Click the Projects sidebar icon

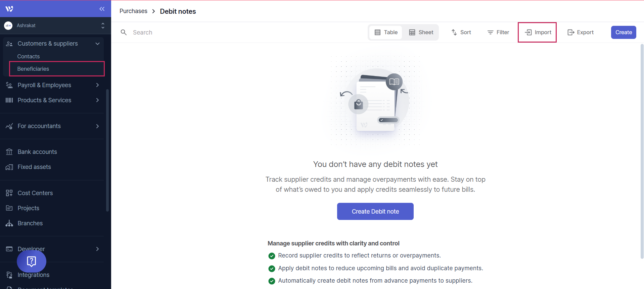[9, 208]
